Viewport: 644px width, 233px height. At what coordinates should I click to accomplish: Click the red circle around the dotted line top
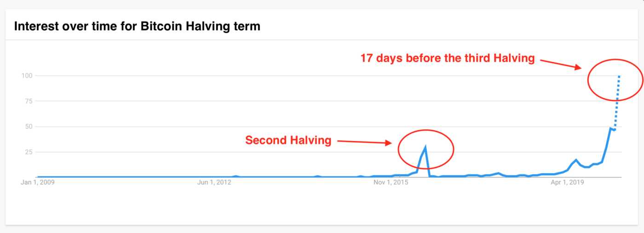tap(615, 80)
